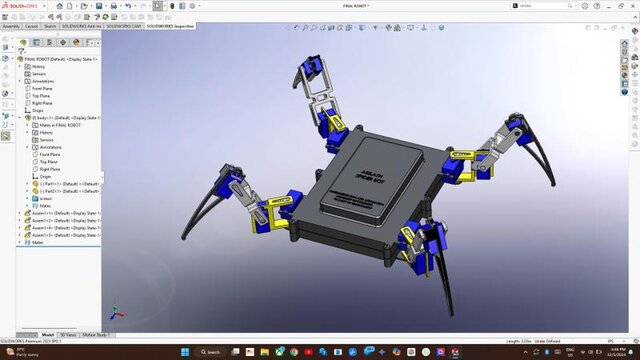Open DisplayManager tab icon
640x360 pixels.
pyautogui.click(x=76, y=42)
